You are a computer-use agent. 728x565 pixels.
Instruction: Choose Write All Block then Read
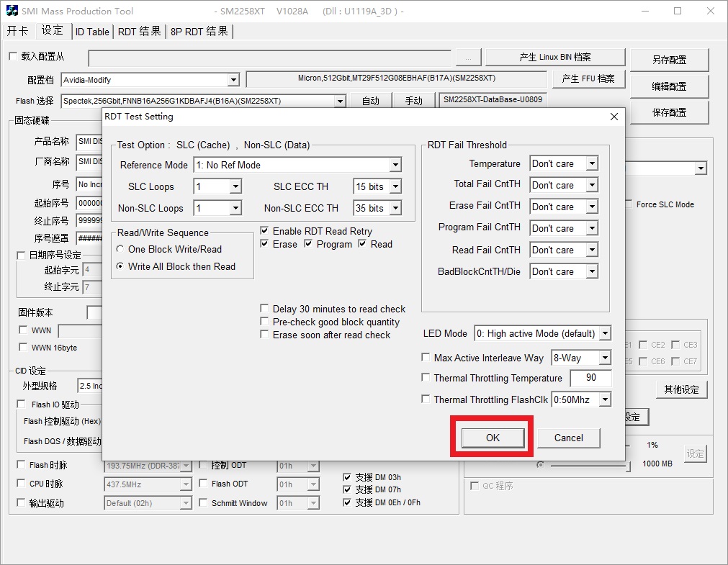point(120,266)
